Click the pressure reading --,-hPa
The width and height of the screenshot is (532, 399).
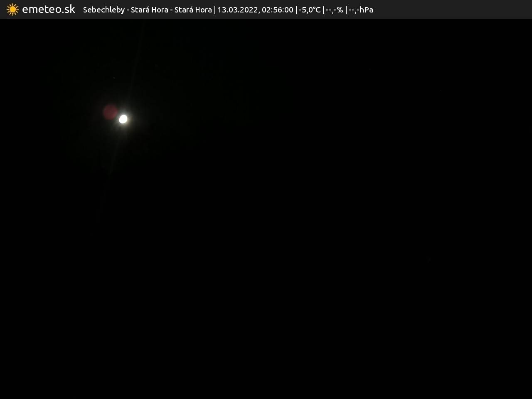click(x=361, y=10)
